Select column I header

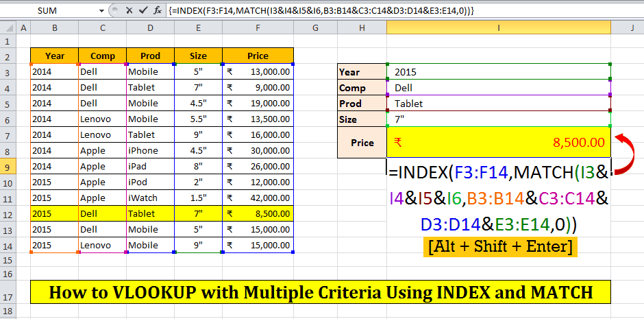tap(499, 27)
